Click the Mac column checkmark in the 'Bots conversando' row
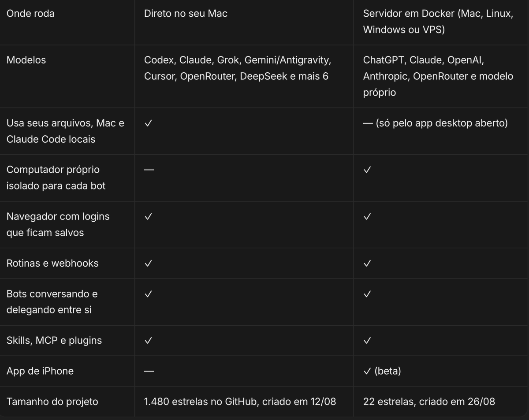The image size is (529, 420). [x=148, y=294]
